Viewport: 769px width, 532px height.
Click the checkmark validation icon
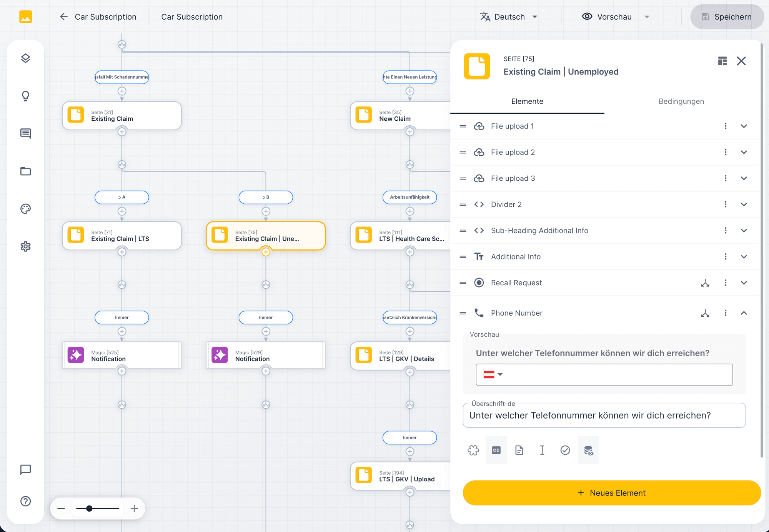click(565, 450)
